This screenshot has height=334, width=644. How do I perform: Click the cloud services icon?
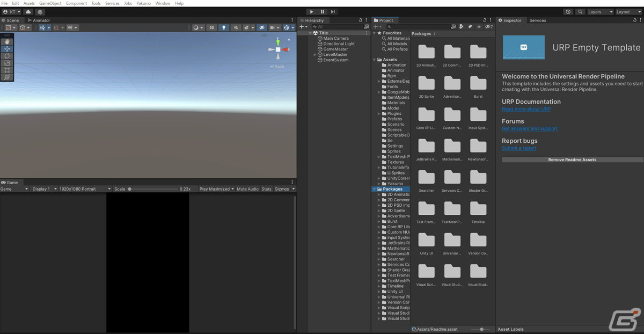click(x=29, y=12)
